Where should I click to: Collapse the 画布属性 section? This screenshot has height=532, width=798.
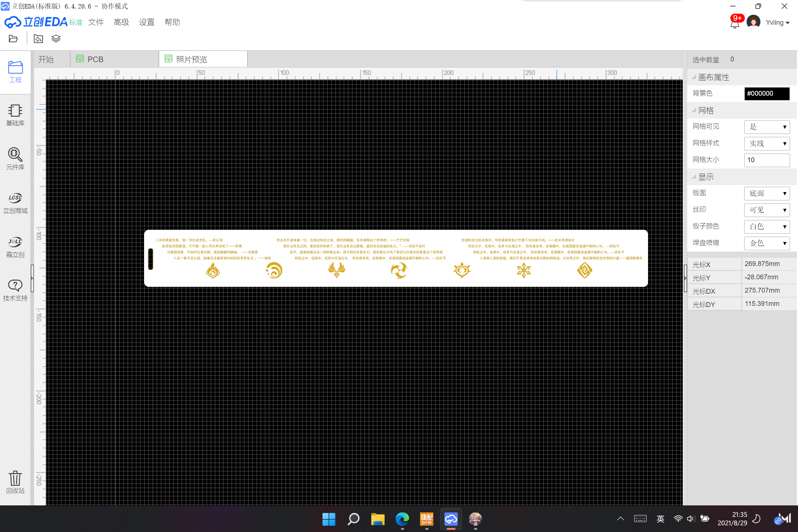[694, 77]
